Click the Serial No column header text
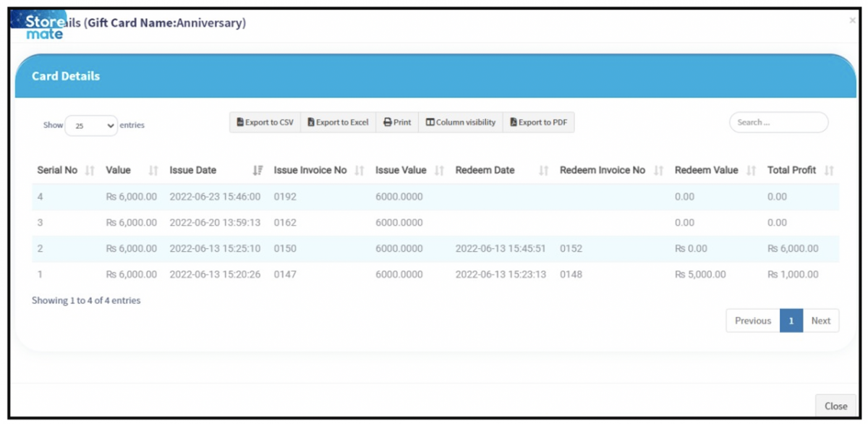Screen dimensions: 868x424 click(57, 171)
